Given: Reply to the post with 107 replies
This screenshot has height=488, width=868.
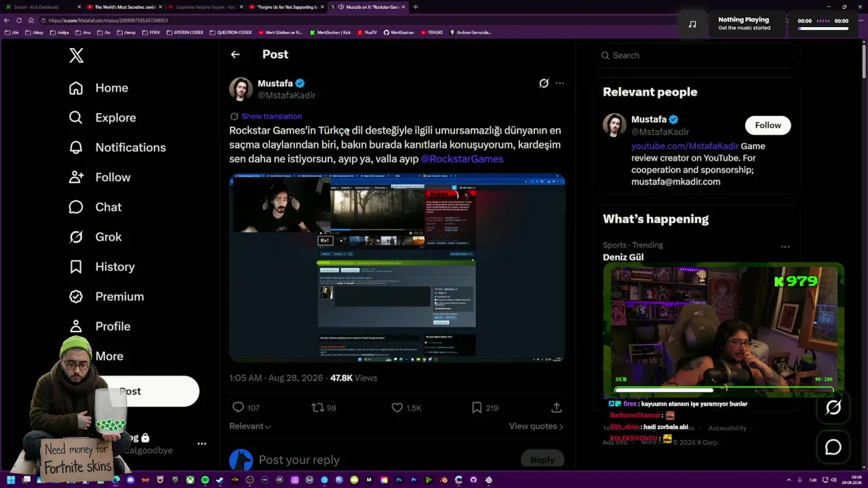Looking at the screenshot, I should (x=246, y=408).
